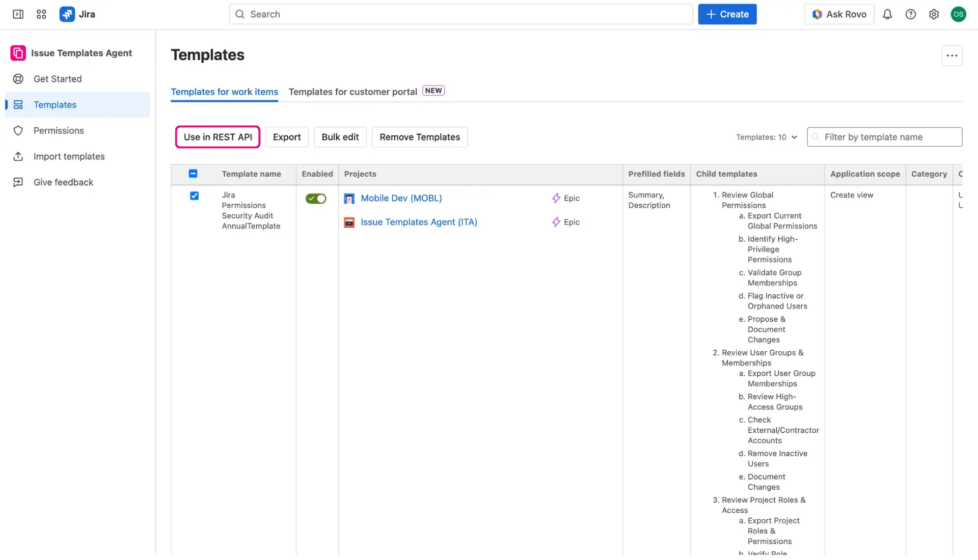Open the Templates: 10 count dropdown
Image resolution: width=978 pixels, height=560 pixels.
pyautogui.click(x=766, y=137)
